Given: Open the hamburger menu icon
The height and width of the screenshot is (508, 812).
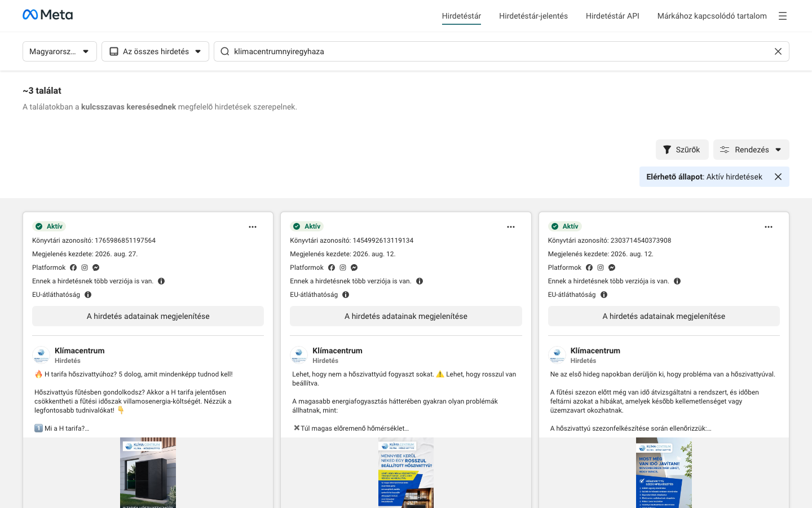Looking at the screenshot, I should (x=783, y=16).
